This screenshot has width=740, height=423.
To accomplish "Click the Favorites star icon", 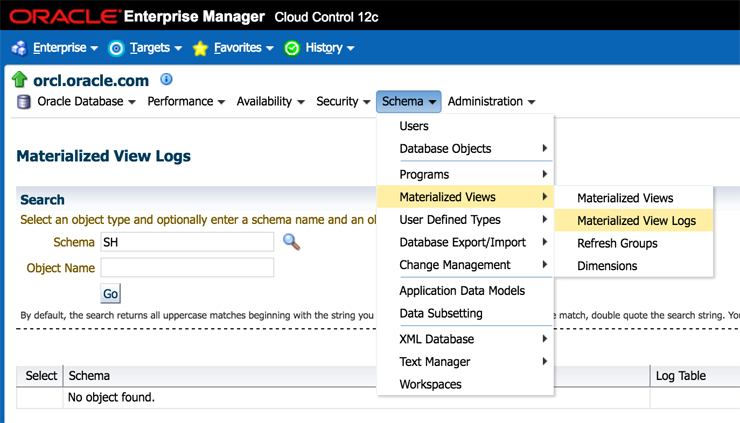I will coord(200,48).
